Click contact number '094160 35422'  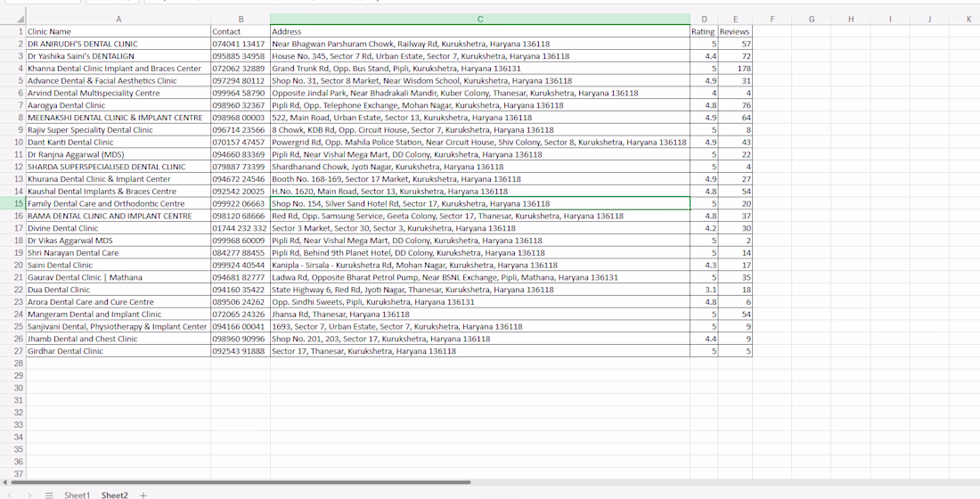241,290
